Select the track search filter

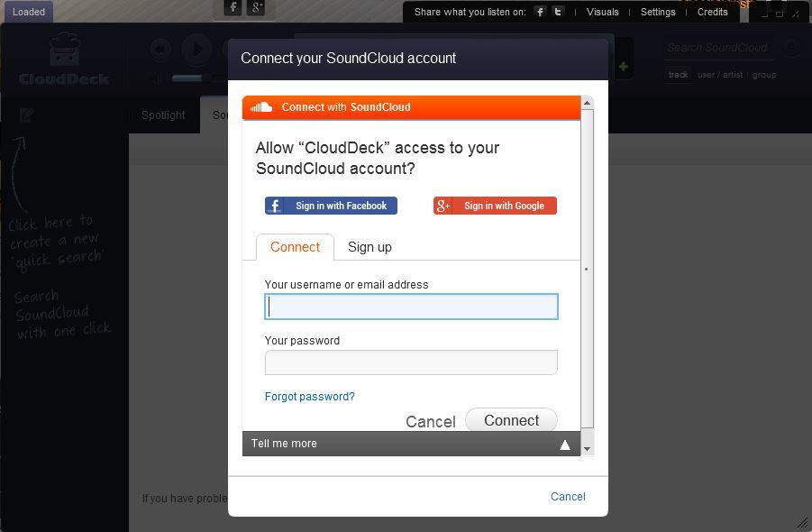[x=678, y=75]
